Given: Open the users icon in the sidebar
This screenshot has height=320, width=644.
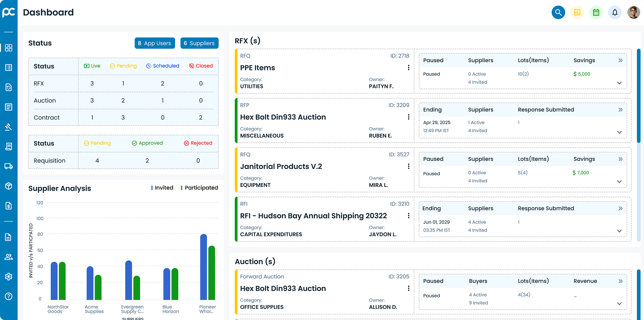Looking at the screenshot, I should tap(8, 257).
